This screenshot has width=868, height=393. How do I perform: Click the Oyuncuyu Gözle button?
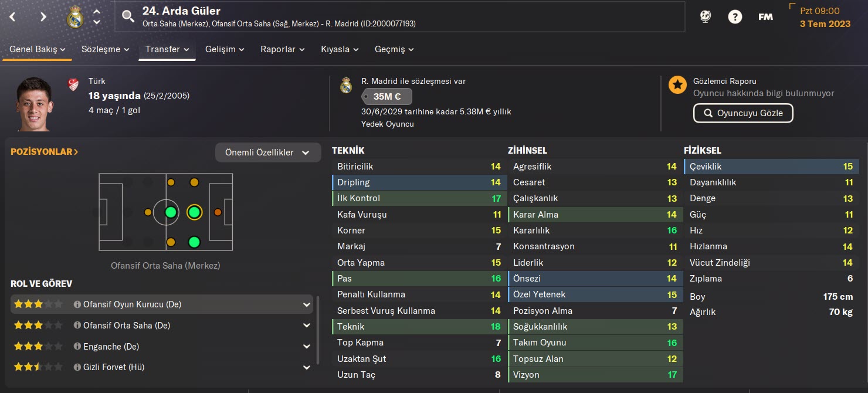(742, 113)
